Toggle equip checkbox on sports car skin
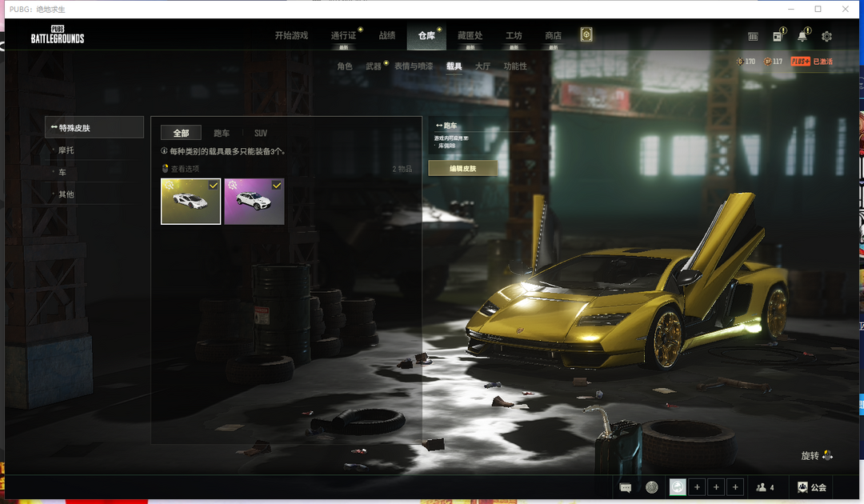This screenshot has width=864, height=504. tap(214, 186)
